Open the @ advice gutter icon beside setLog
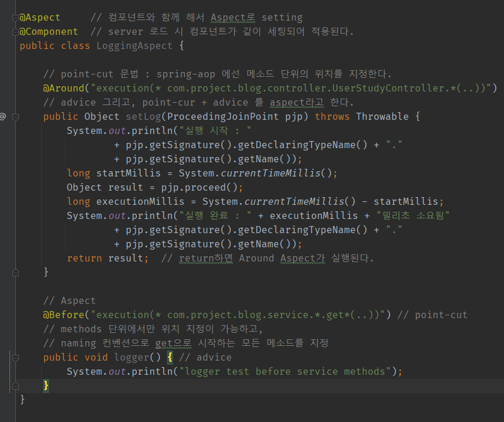 [3, 116]
